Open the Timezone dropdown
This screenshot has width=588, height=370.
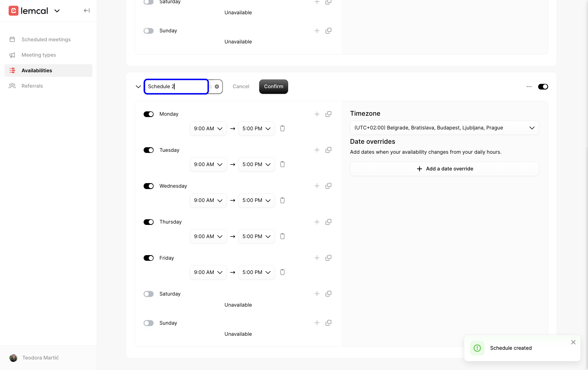(x=444, y=128)
